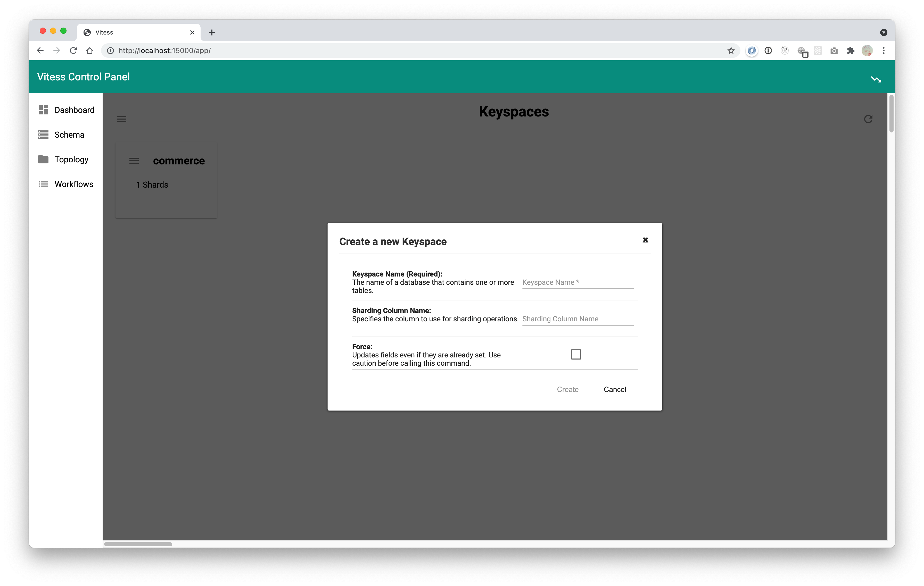The width and height of the screenshot is (924, 586).
Task: Close the Vitess browser tab
Action: pyautogui.click(x=192, y=32)
